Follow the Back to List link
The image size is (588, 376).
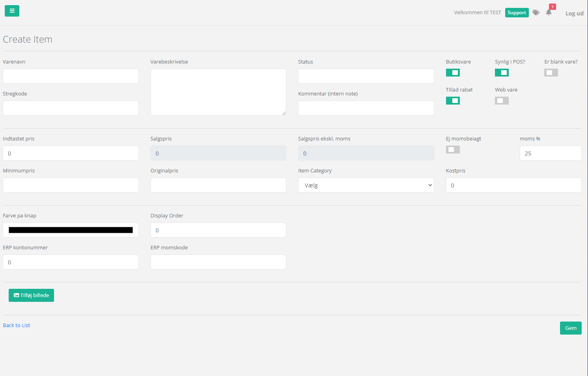(17, 325)
